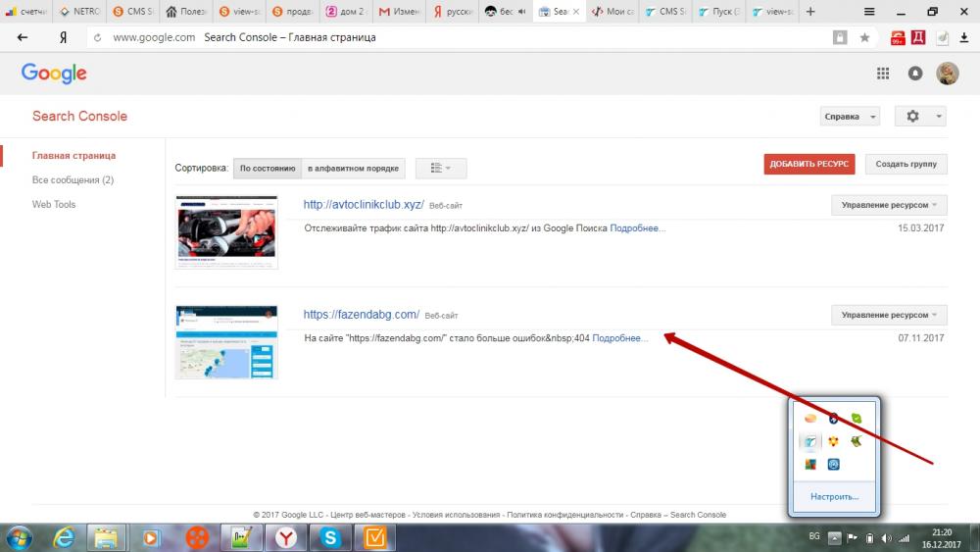The height and width of the screenshot is (552, 980).
Task: Open the Windows Start button
Action: pos(19,537)
